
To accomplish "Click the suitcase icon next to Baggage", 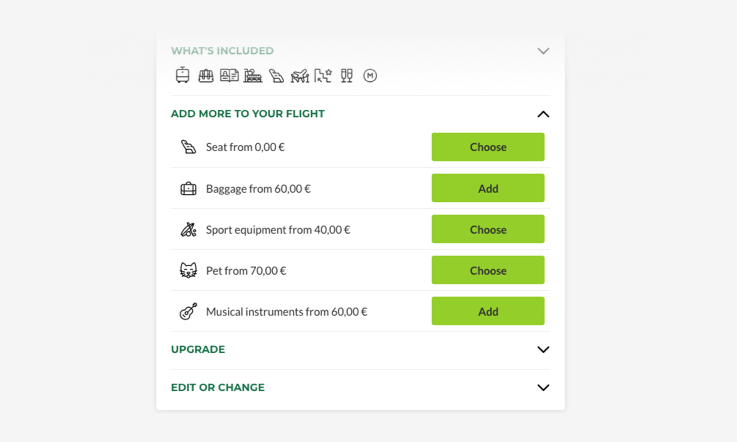I will click(188, 188).
